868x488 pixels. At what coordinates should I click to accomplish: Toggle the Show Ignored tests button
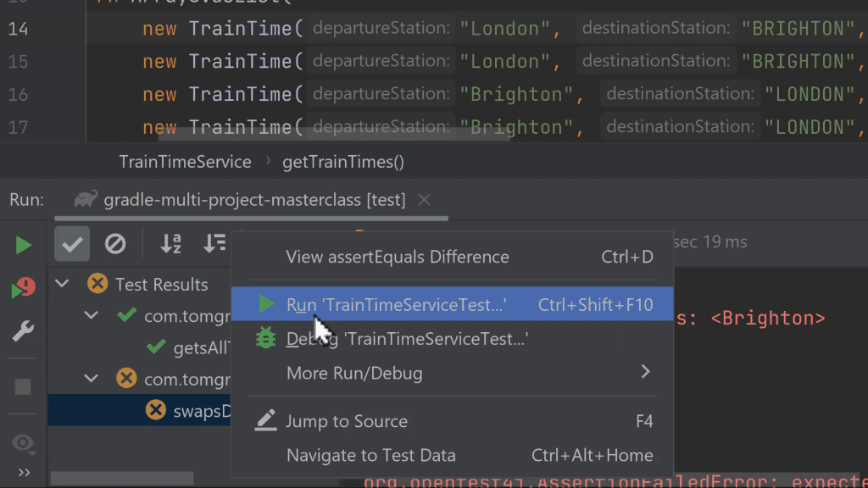pyautogui.click(x=115, y=245)
